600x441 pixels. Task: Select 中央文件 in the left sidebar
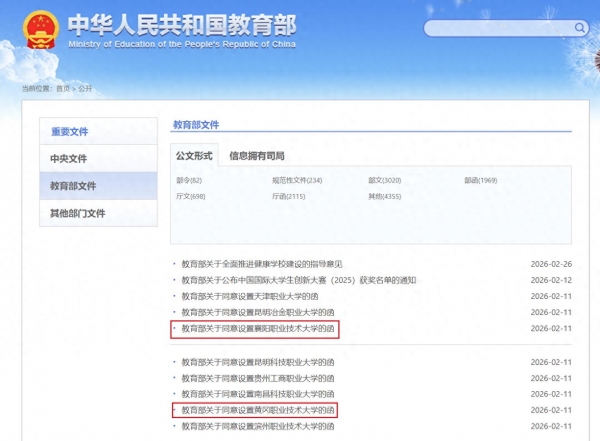(x=69, y=159)
